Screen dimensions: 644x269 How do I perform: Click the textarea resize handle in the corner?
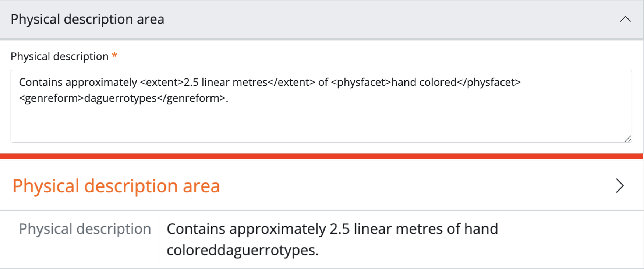(628, 139)
